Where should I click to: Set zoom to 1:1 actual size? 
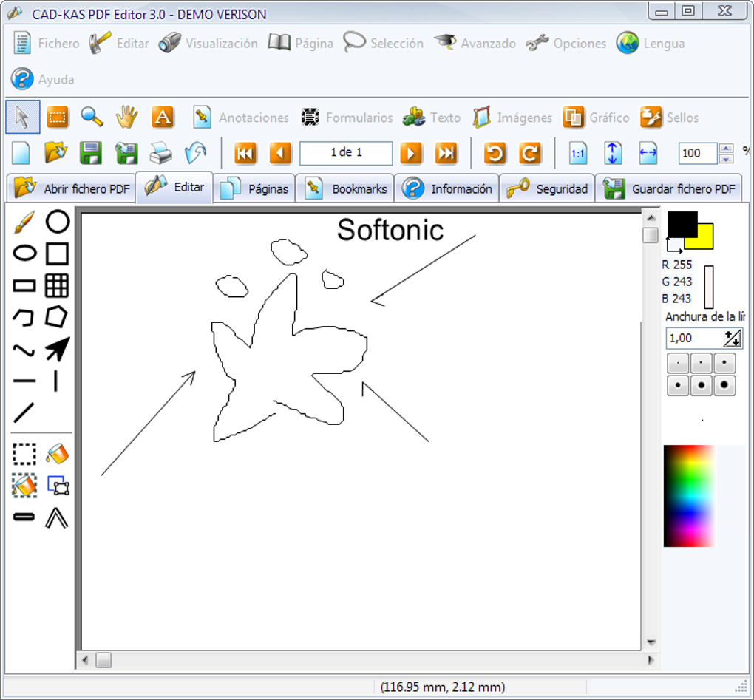tap(577, 153)
